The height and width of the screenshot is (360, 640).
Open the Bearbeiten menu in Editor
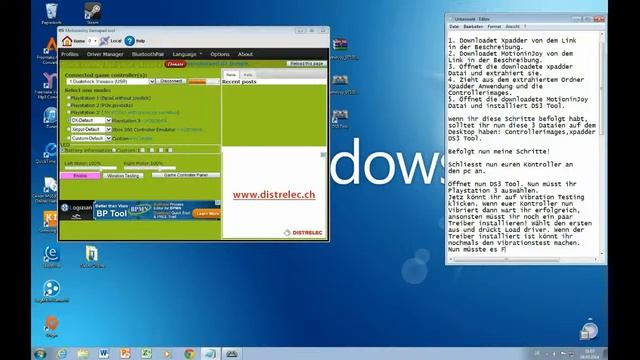[x=473, y=27]
